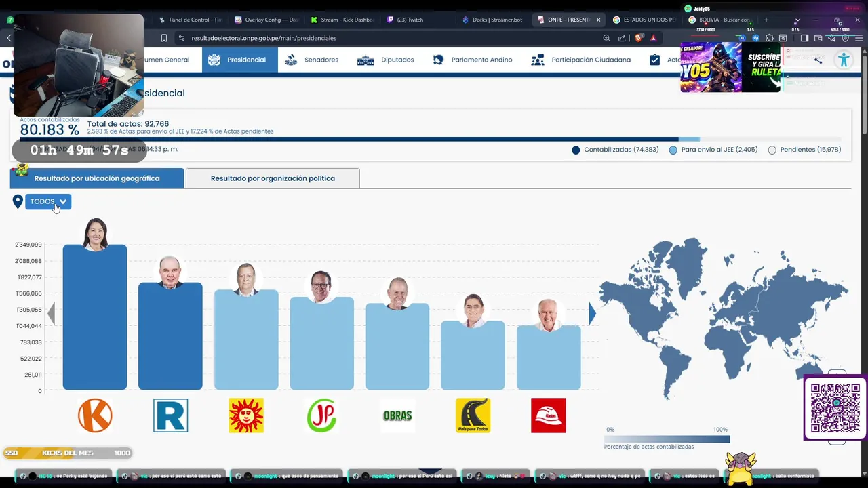Open a new browser tab
868x488 pixels.
766,20
